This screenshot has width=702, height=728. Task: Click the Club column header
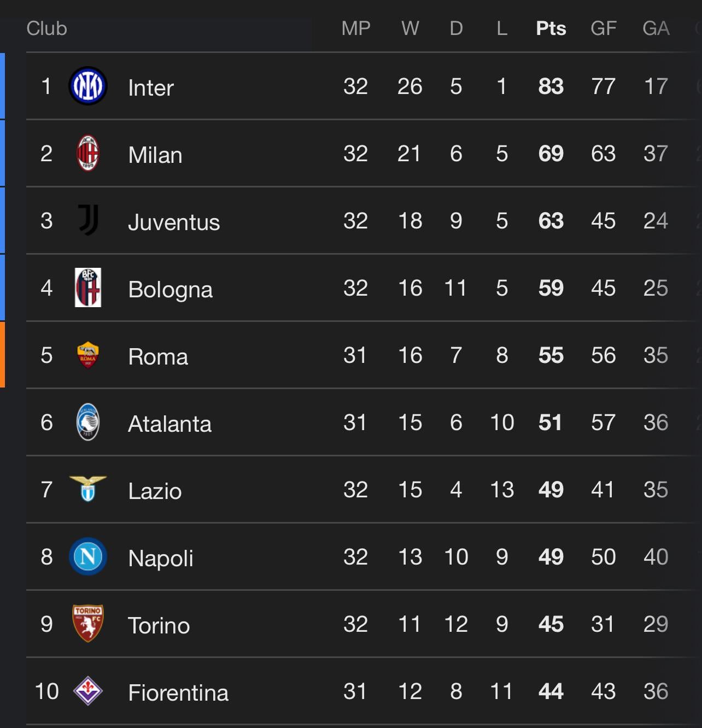click(46, 28)
